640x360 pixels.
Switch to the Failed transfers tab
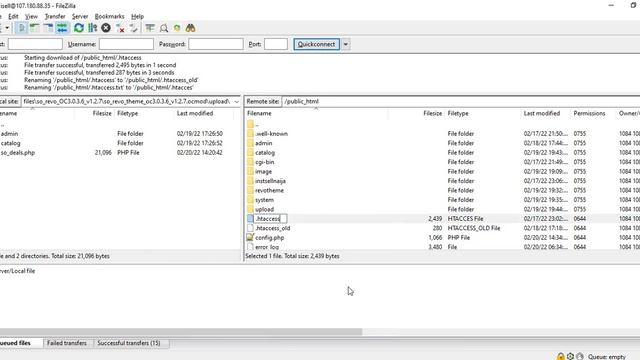pyautogui.click(x=67, y=343)
